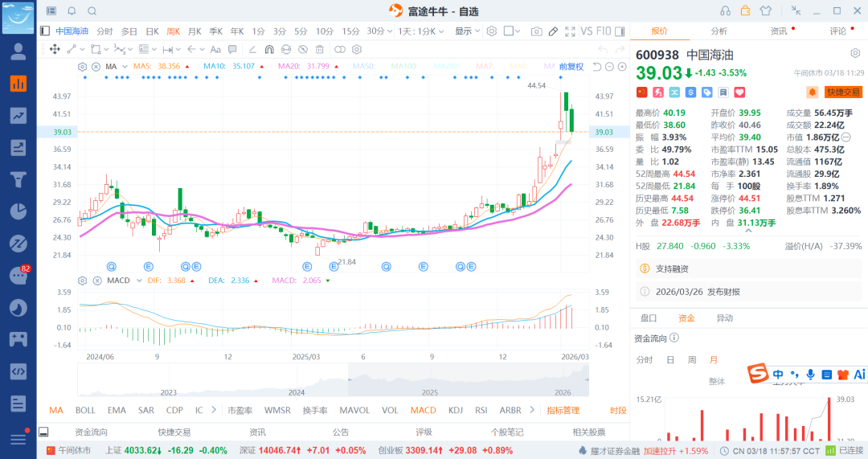Open chart settings gear next to 显示
The image size is (868, 459).
(x=492, y=31)
